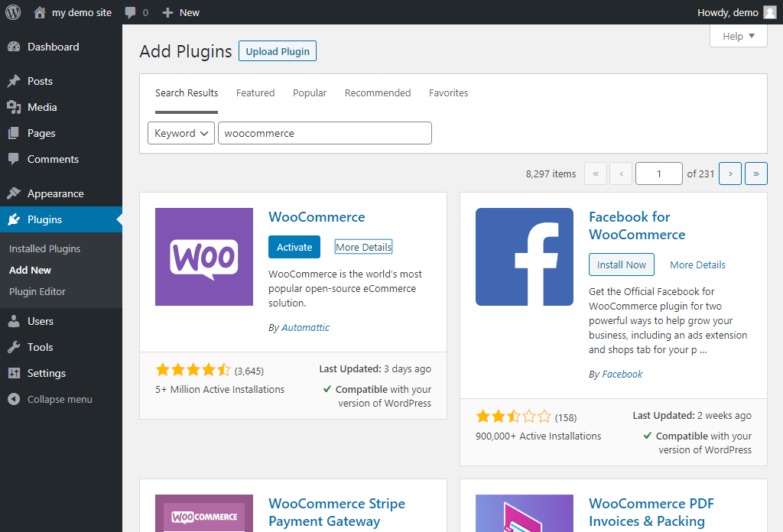Switch to the Featured tab
Screen dimensions: 783x532
(255, 92)
